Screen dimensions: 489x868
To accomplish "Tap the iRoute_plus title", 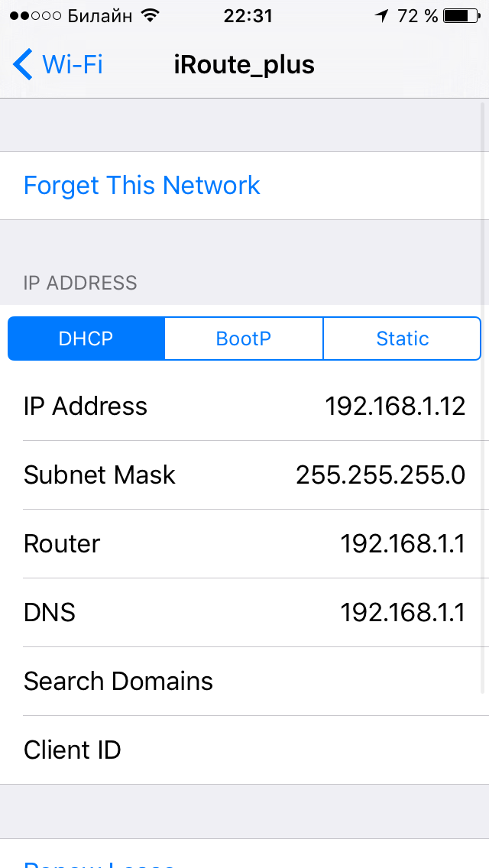I will (244, 65).
